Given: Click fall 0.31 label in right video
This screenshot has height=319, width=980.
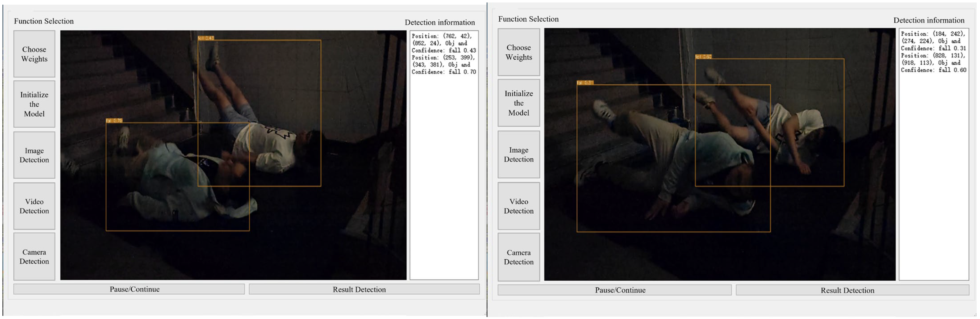Looking at the screenshot, I should pyautogui.click(x=585, y=83).
